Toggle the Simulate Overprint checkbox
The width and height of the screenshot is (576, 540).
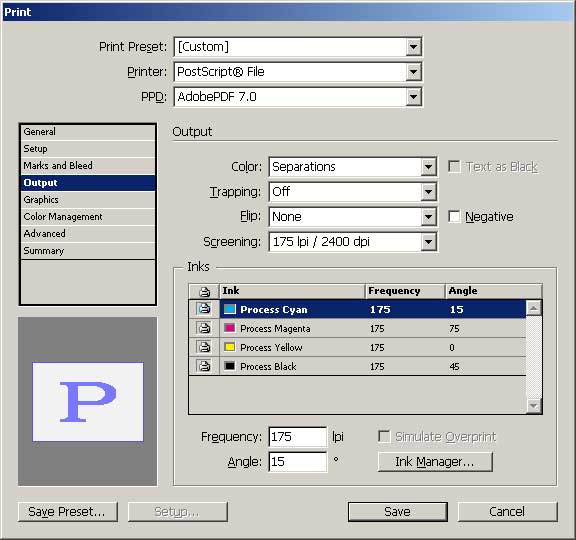coord(384,436)
